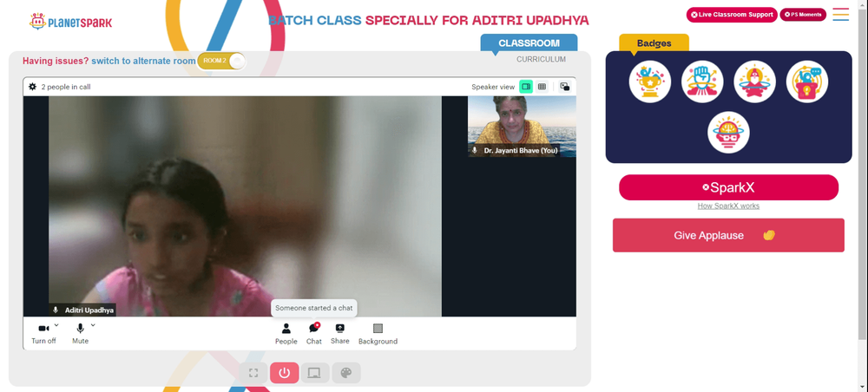Expand camera options chevron
Image resolution: width=868 pixels, height=392 pixels.
(56, 325)
